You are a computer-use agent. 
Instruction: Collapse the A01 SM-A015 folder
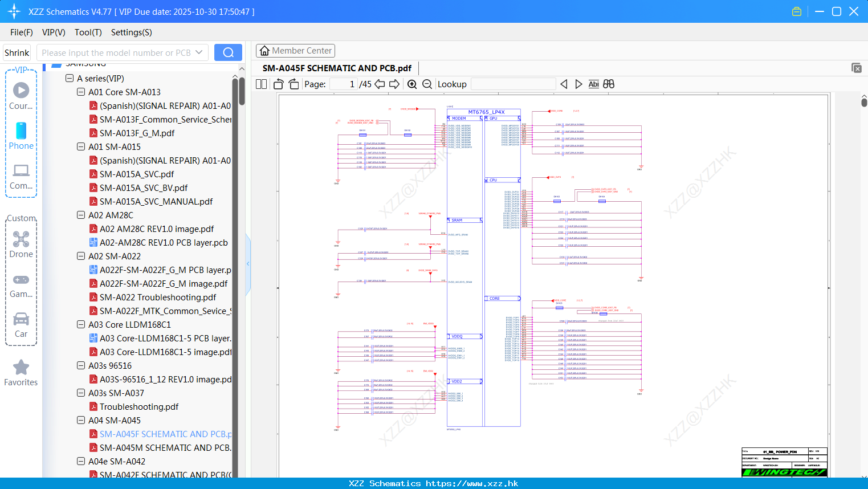tap(81, 146)
